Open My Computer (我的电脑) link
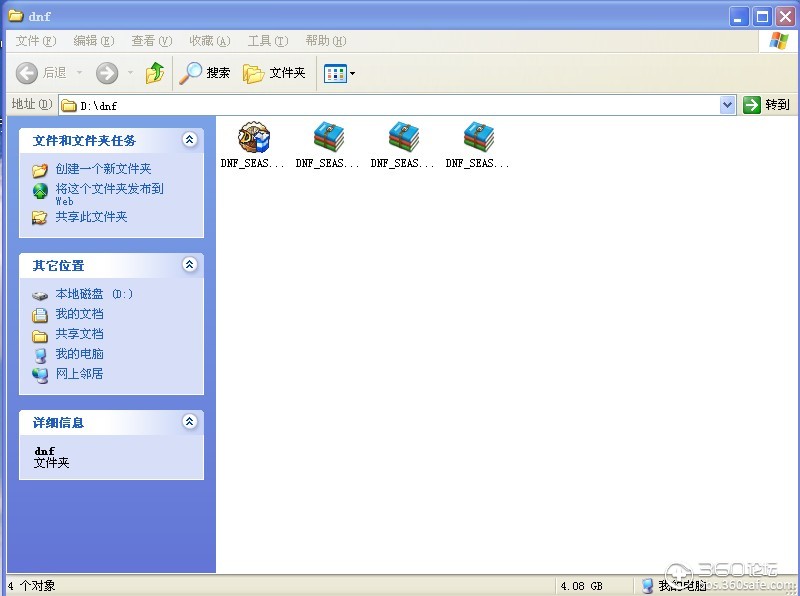The height and width of the screenshot is (596, 800). click(x=79, y=354)
